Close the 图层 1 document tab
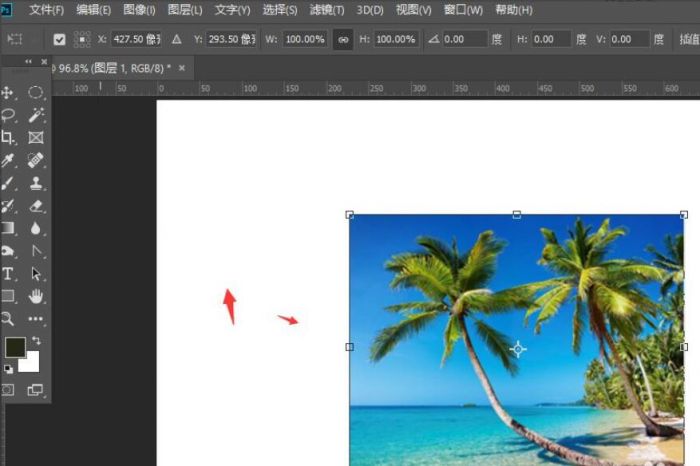The width and height of the screenshot is (700, 466). (182, 67)
